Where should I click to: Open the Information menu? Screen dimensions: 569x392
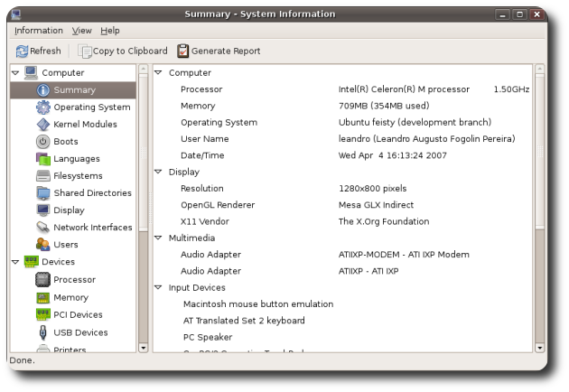click(x=39, y=31)
